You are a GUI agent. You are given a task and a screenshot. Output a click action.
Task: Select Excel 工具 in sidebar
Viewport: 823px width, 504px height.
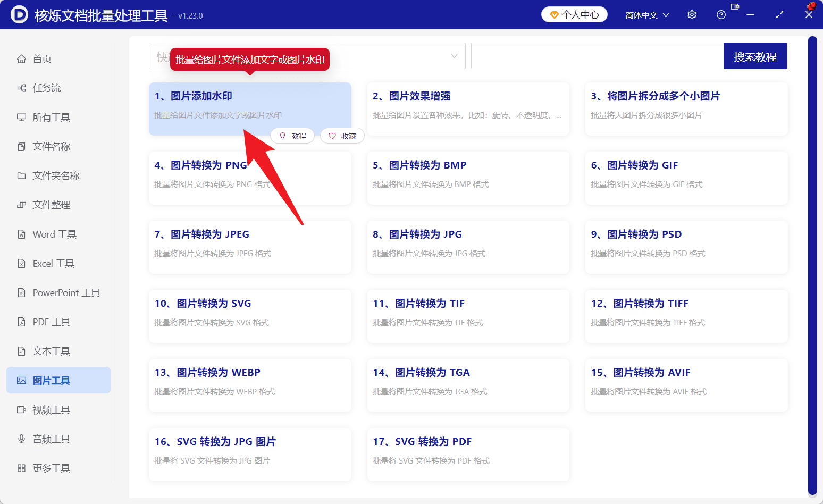point(58,264)
